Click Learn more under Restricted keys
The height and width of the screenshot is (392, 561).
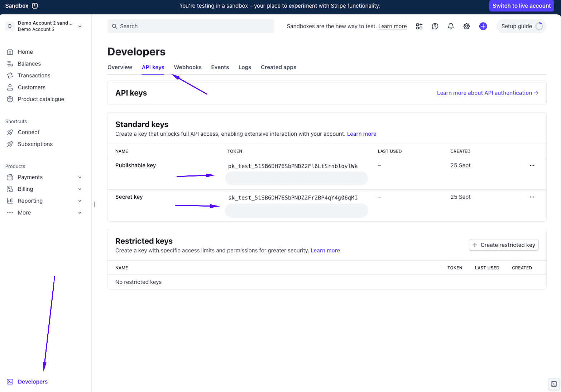click(x=325, y=251)
